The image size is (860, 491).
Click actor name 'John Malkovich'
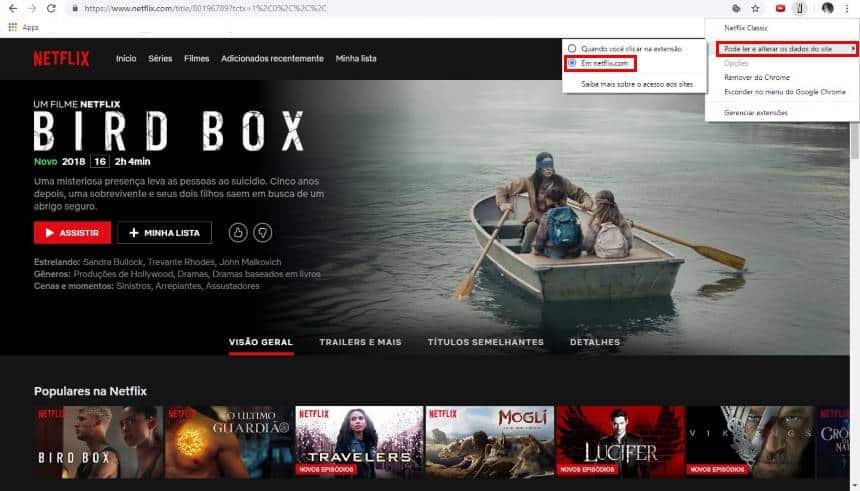coord(250,262)
